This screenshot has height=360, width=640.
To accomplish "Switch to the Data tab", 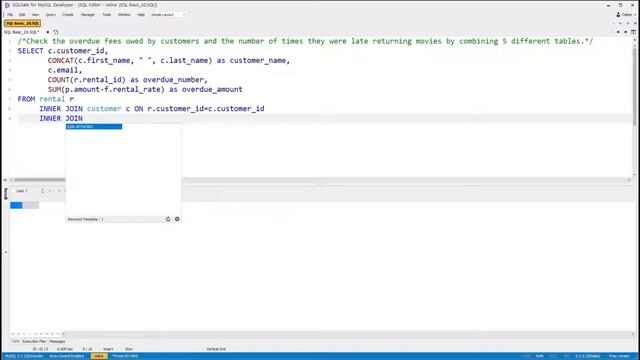I will click(x=16, y=342).
